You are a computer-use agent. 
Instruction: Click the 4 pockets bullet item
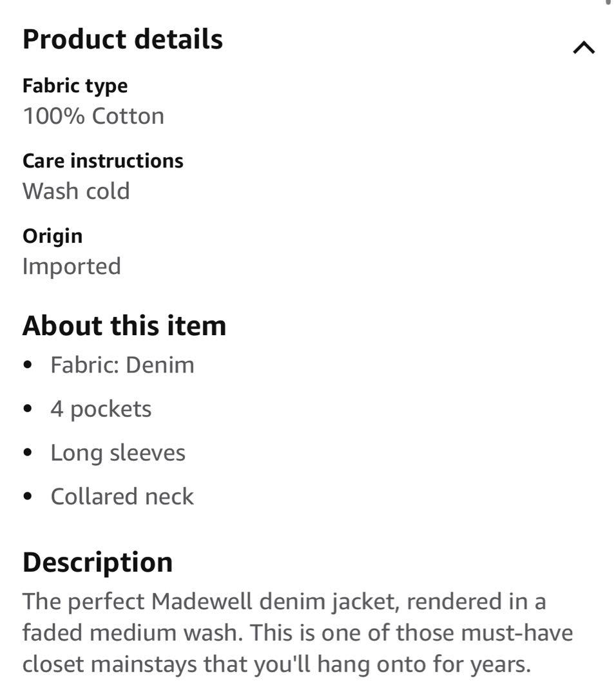[x=101, y=409]
